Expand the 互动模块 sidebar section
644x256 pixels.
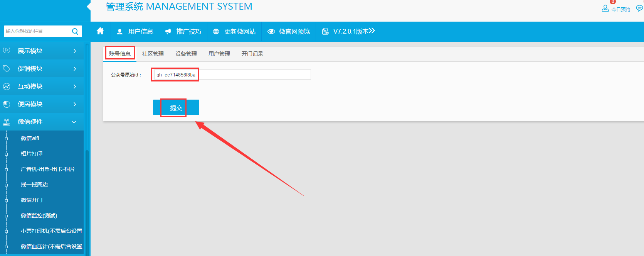coord(42,86)
